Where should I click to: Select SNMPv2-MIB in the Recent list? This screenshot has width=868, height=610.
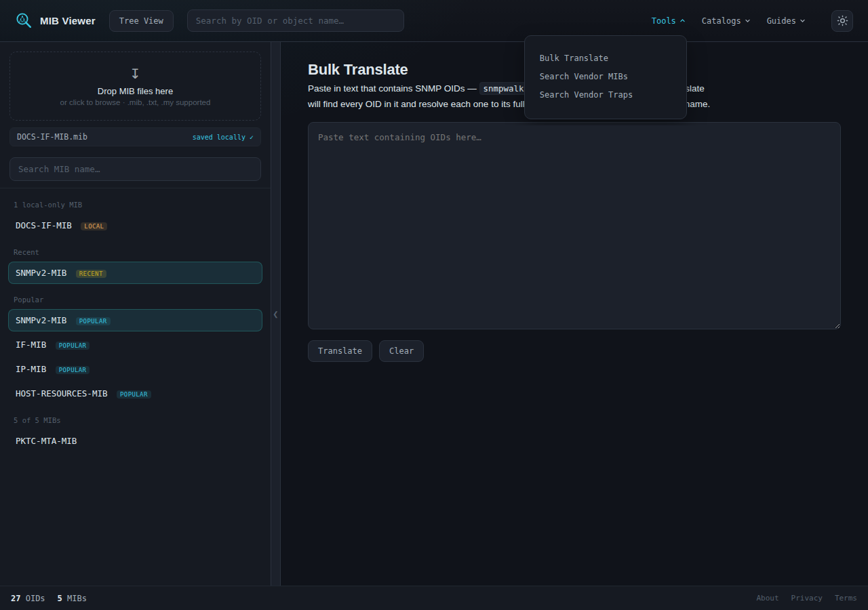tap(135, 273)
